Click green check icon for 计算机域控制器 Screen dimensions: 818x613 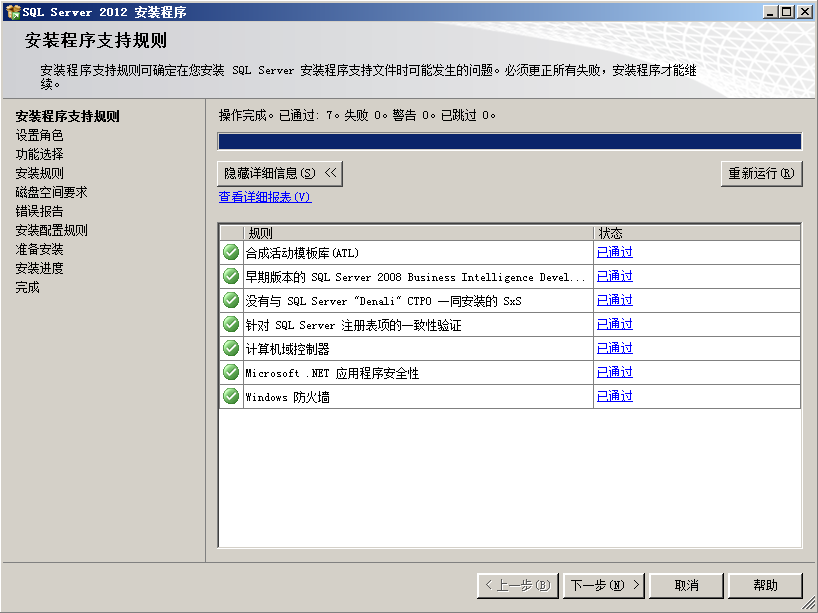231,348
